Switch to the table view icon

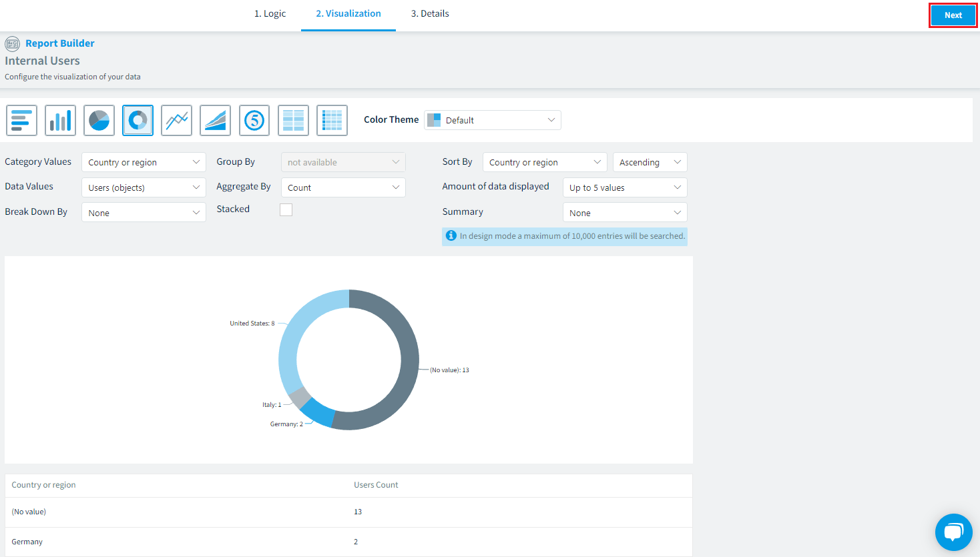point(293,120)
